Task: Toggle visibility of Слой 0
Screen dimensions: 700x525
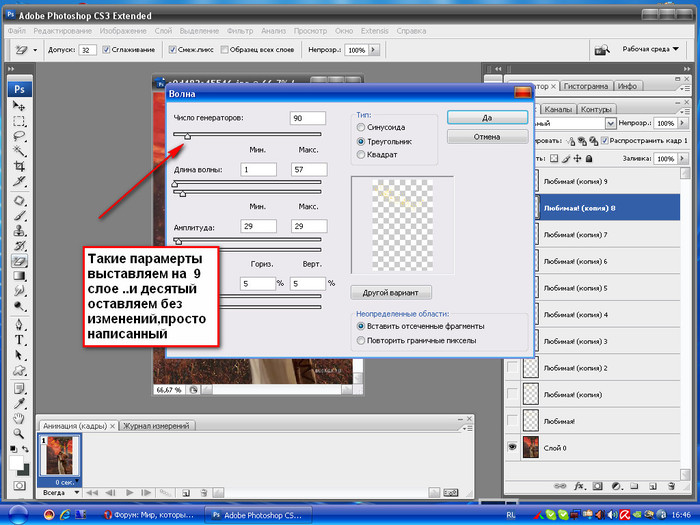Action: click(x=512, y=447)
